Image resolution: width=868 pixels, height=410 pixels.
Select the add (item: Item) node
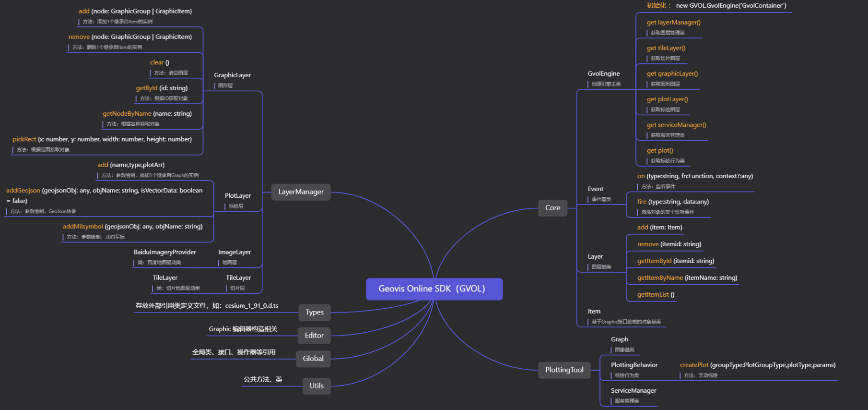(x=659, y=227)
